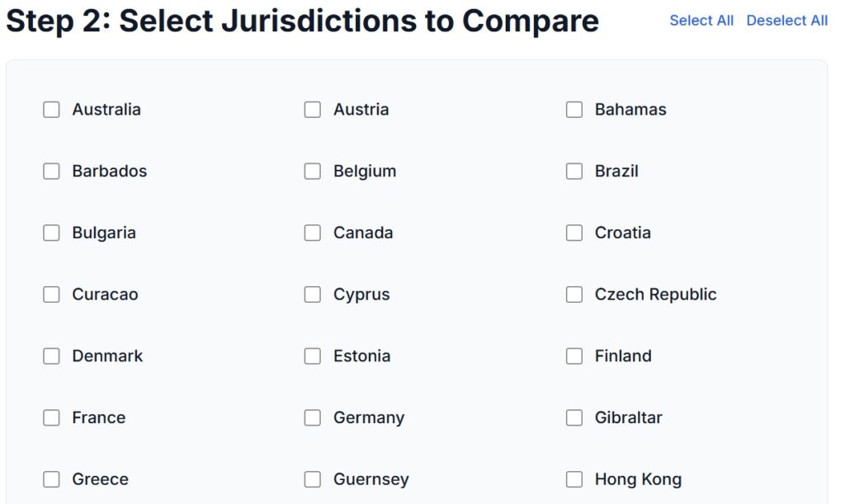Select the Bahamas checkbox
Viewport: 845px width, 504px height.
pos(574,110)
